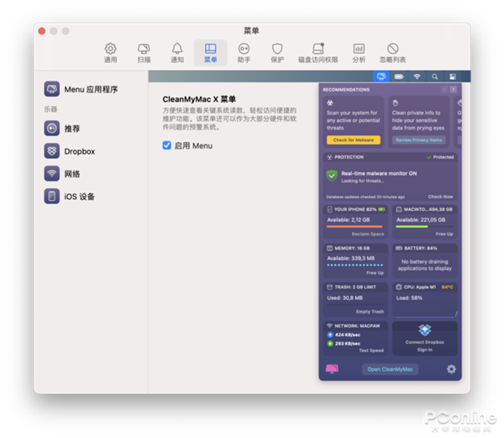
Task: Click the Check for Malware button
Action: point(354,140)
